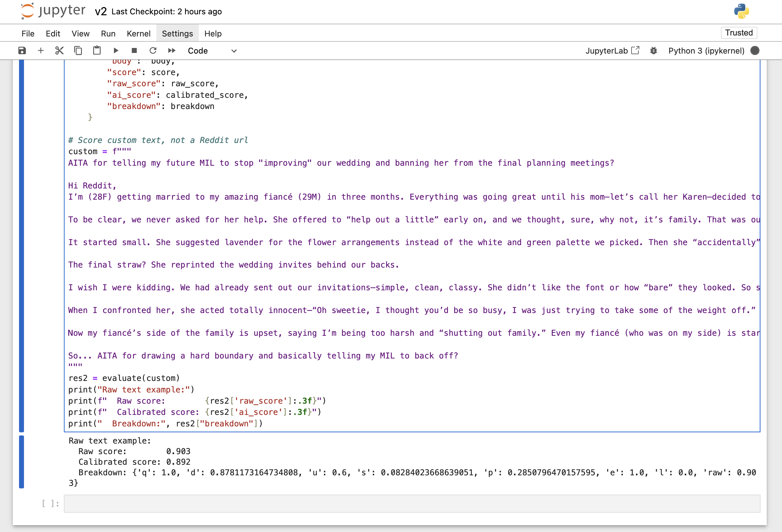Open the File menu
This screenshot has height=532, width=782.
28,33
